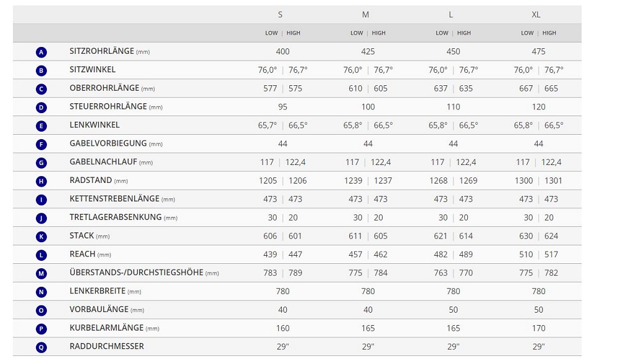618x364 pixels.
Task: Click the L badge next to Reach
Action: pos(41,255)
